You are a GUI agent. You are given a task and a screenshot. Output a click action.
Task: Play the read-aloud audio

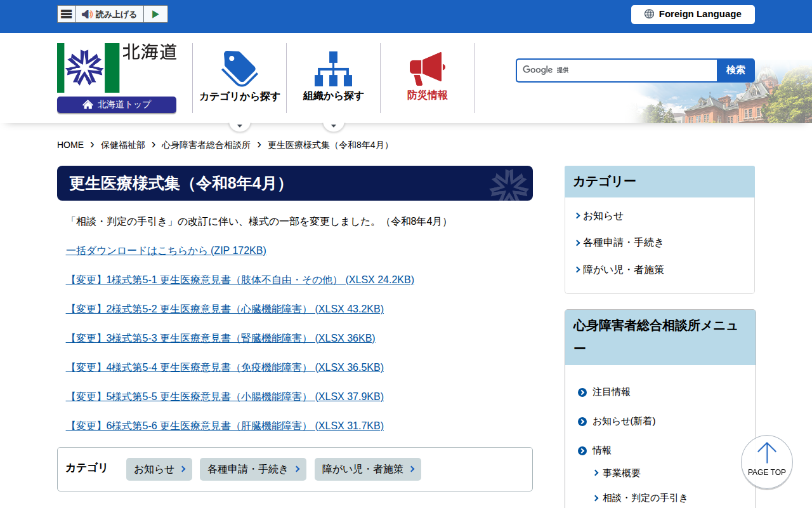155,14
